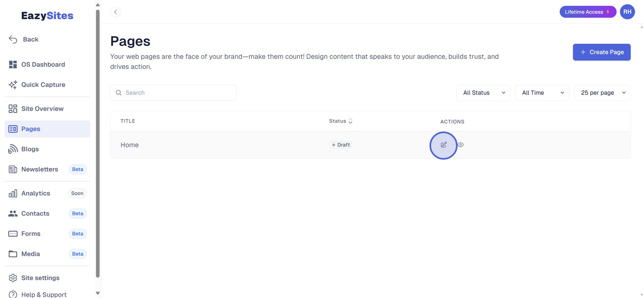Click the edit pencil icon for Home
644x298 pixels.
(x=443, y=145)
